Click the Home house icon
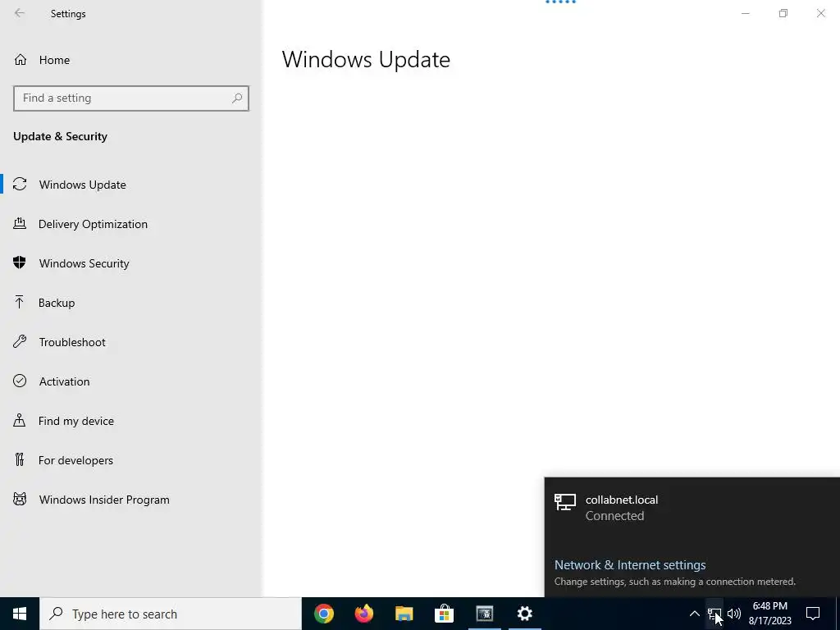The height and width of the screenshot is (630, 840). pos(21,59)
